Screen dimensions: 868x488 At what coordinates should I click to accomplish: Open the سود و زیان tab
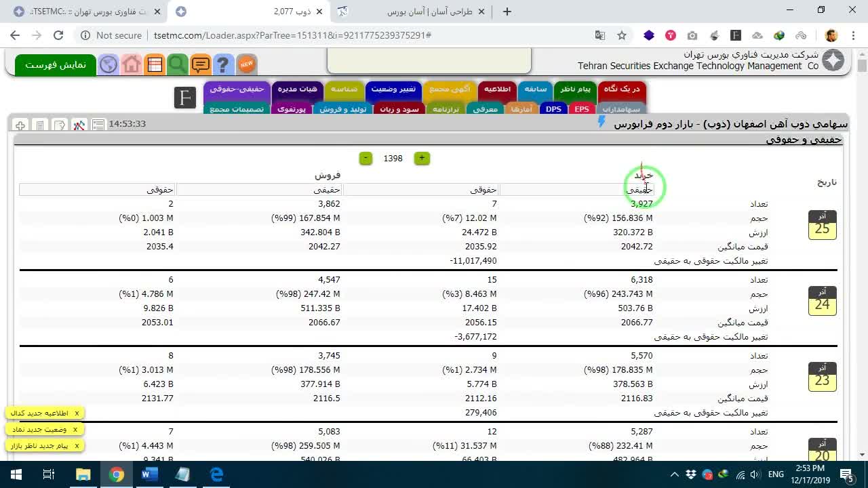[x=399, y=108]
